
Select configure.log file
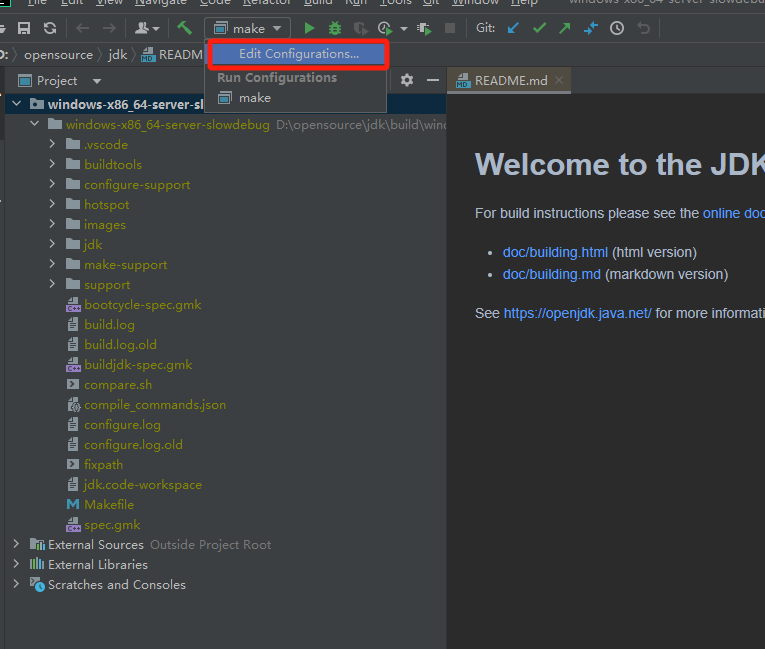122,425
